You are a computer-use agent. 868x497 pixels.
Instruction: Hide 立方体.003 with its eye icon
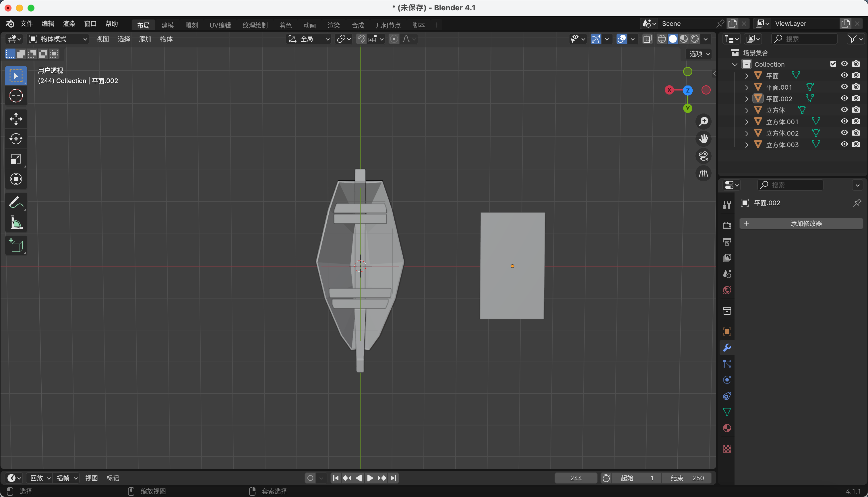(x=844, y=145)
